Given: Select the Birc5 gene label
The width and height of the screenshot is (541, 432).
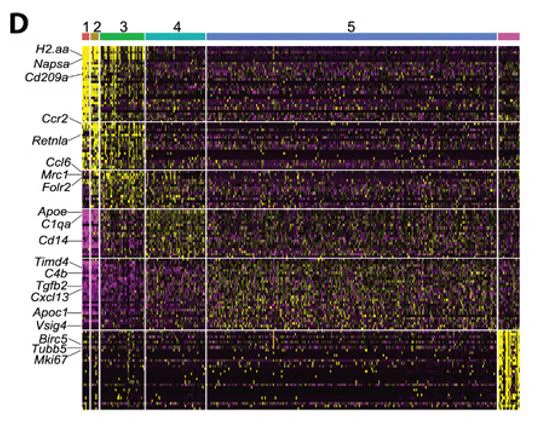Looking at the screenshot, I should click(53, 339).
